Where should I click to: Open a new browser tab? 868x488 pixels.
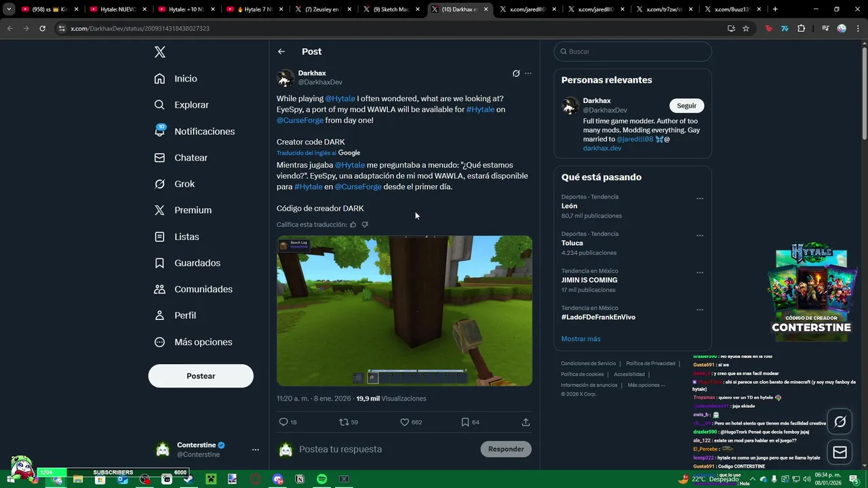[775, 9]
